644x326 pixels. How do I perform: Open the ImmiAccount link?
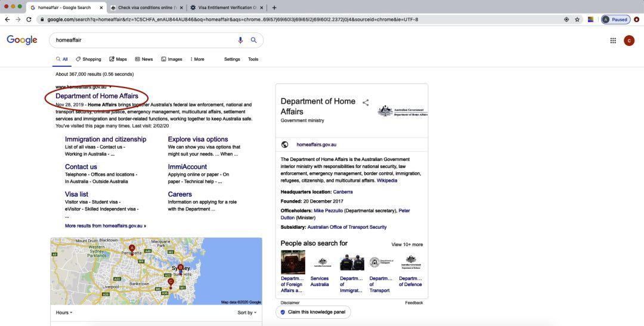187,167
